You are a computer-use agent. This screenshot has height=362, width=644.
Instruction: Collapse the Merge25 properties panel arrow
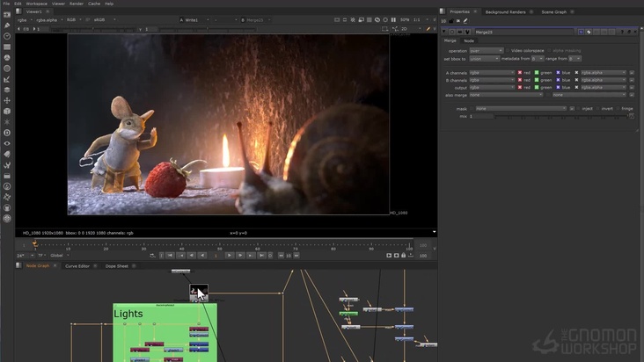(x=443, y=31)
